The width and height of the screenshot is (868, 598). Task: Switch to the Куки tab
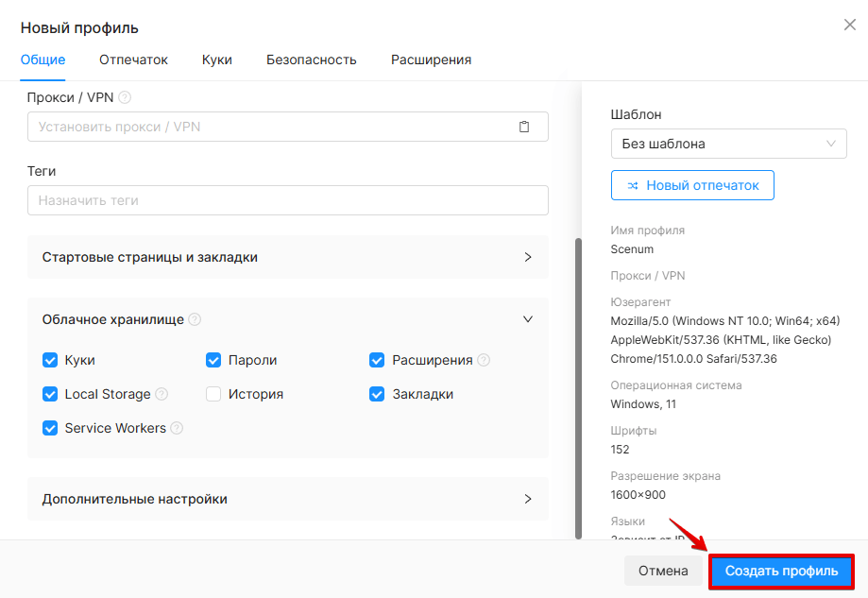217,60
